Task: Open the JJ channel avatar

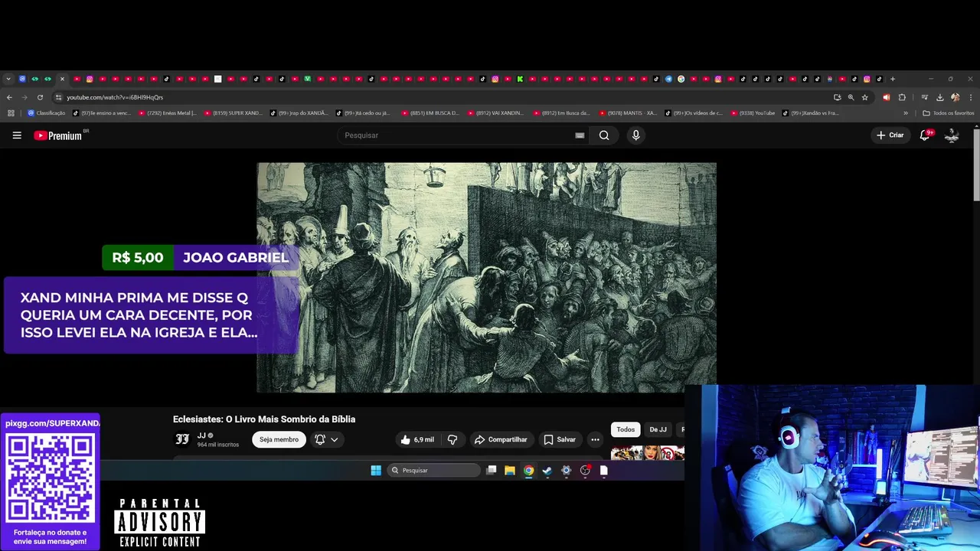Action: [182, 439]
